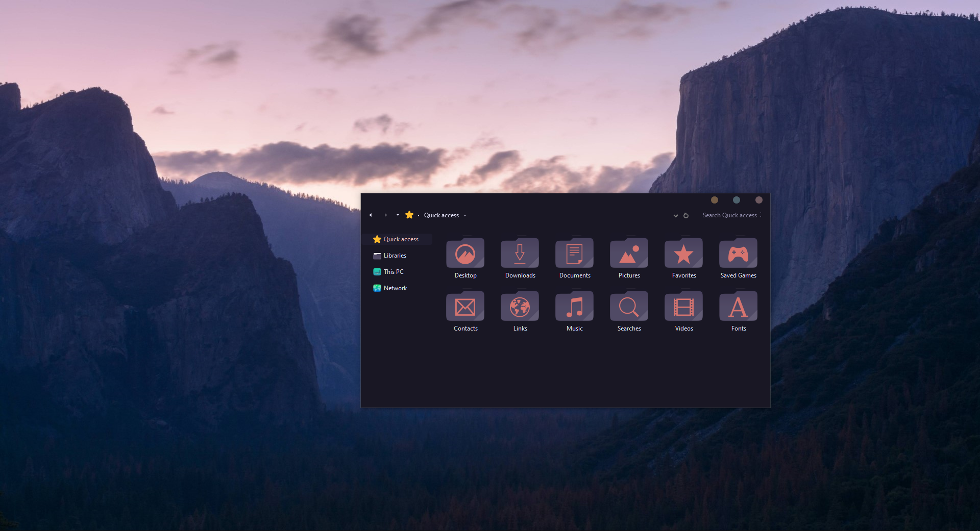Select Libraries in the sidebar

click(395, 255)
